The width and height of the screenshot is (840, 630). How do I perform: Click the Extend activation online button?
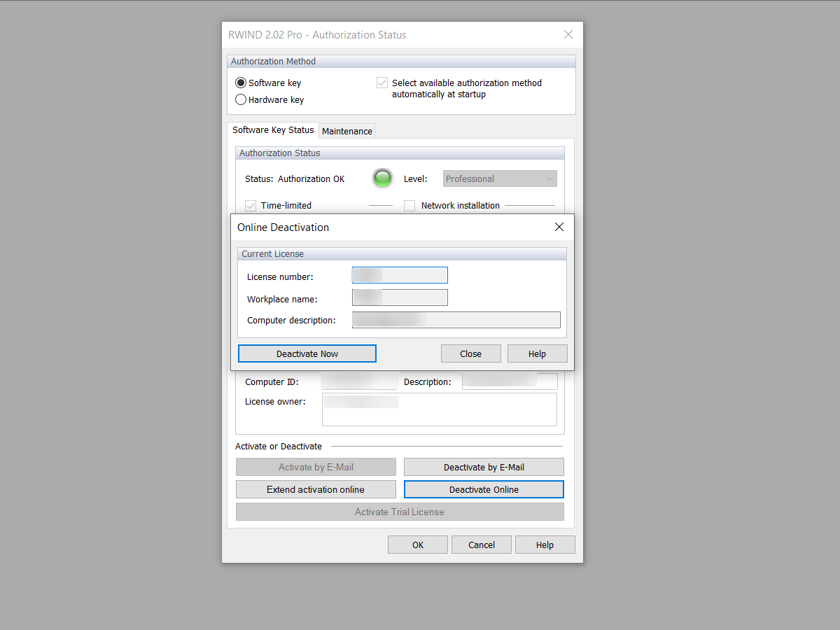click(316, 489)
